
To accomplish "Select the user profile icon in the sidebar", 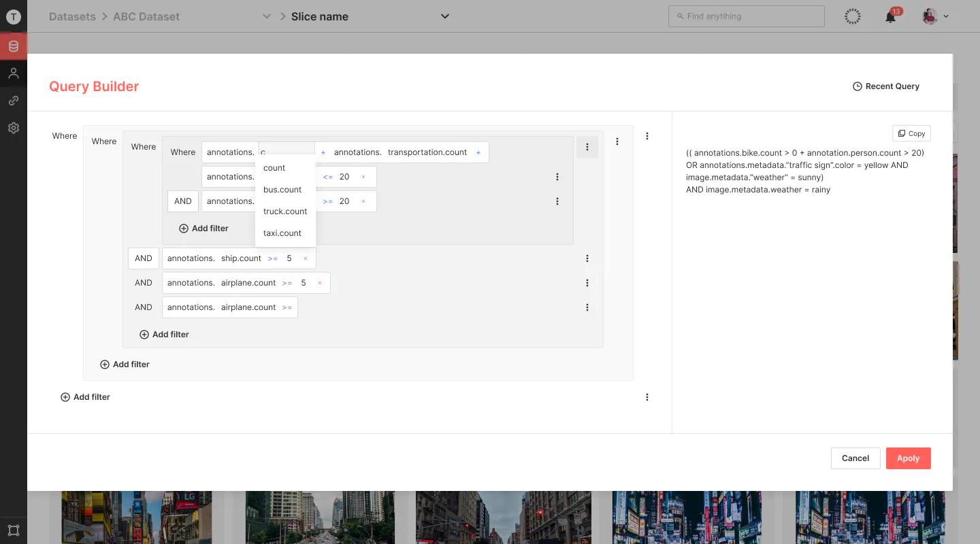I will click(14, 73).
